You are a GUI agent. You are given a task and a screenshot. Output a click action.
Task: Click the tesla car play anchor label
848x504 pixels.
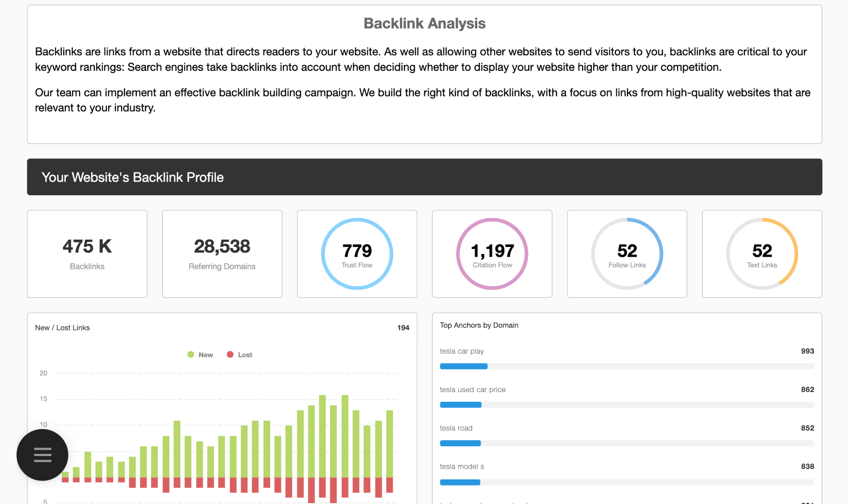coord(462,351)
